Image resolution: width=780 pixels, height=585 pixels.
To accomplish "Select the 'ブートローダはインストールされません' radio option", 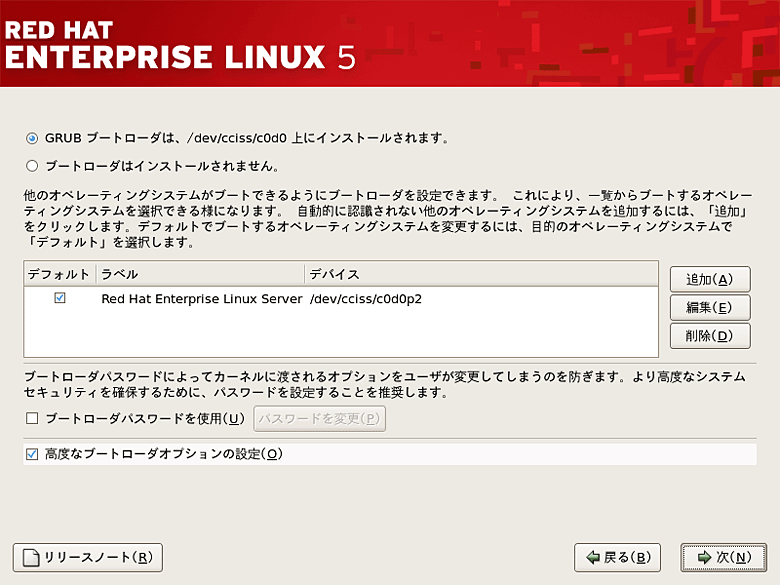I will (32, 166).
